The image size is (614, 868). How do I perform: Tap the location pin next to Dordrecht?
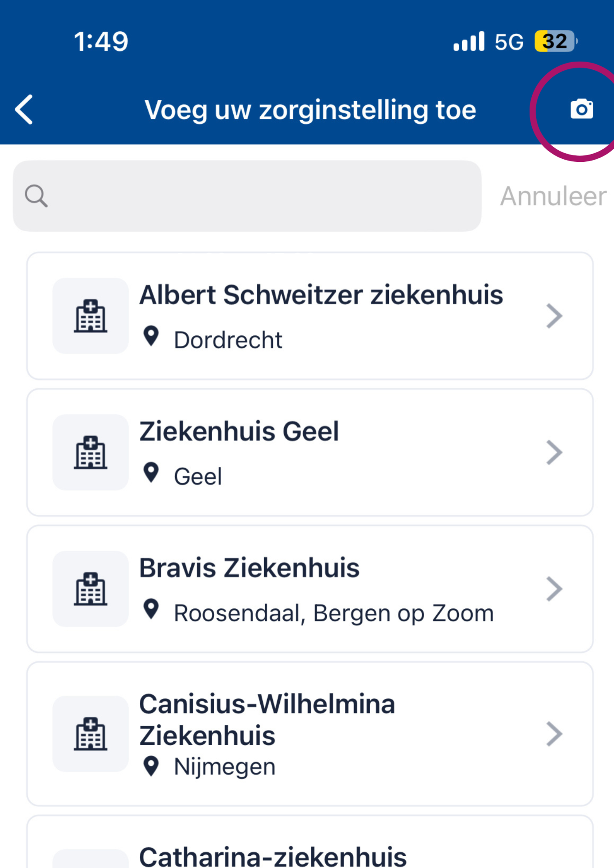point(151,336)
